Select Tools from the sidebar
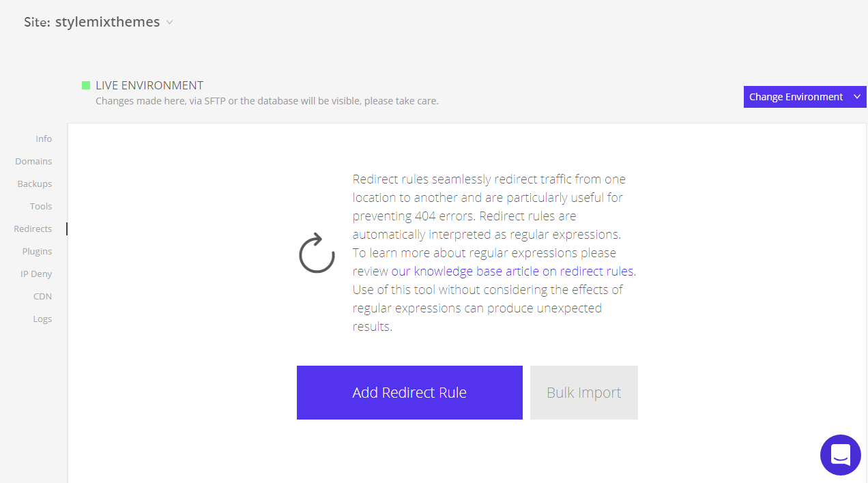 coord(41,206)
